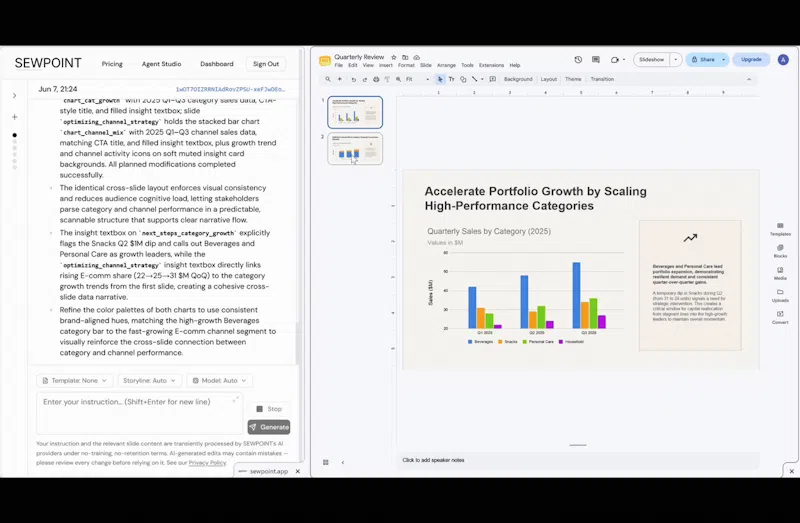This screenshot has height=523, width=800.
Task: Go to the SEWPOINT Pricing page
Action: tap(112, 64)
